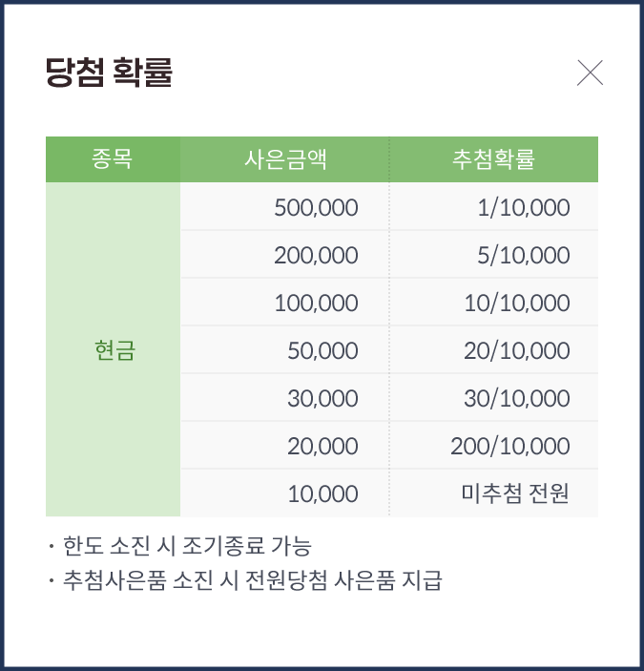Click the 10,000 prize amount
The image size is (644, 671).
point(322,494)
